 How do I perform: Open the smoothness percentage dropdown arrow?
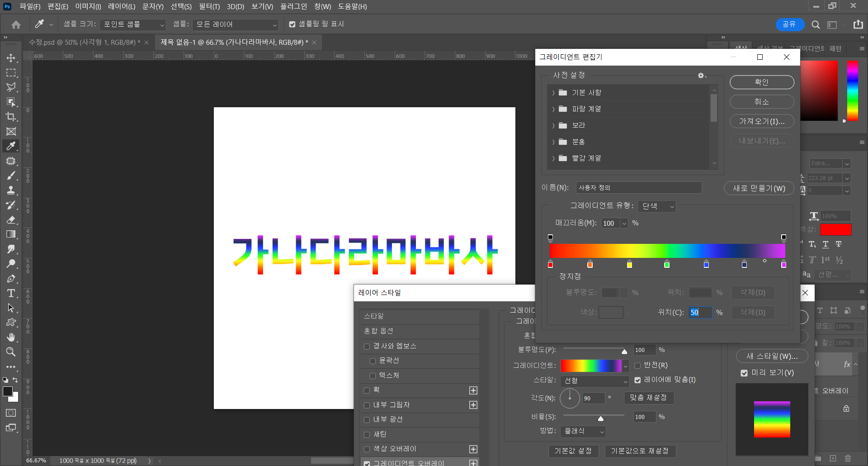click(624, 223)
